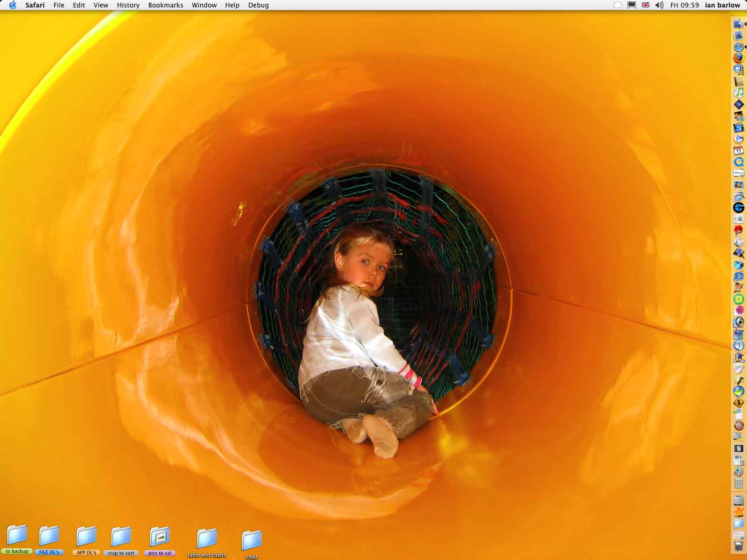Click the orange star icon in Dock
Screen dimensions: 747x560
pyautogui.click(x=739, y=512)
